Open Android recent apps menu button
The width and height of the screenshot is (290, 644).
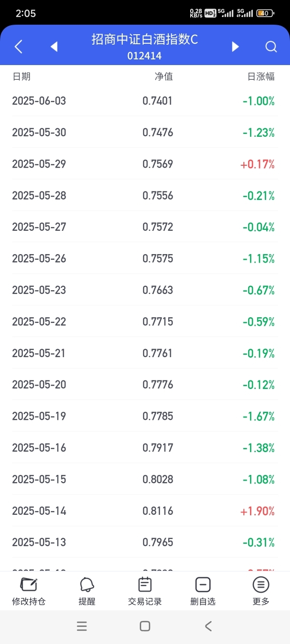82,626
